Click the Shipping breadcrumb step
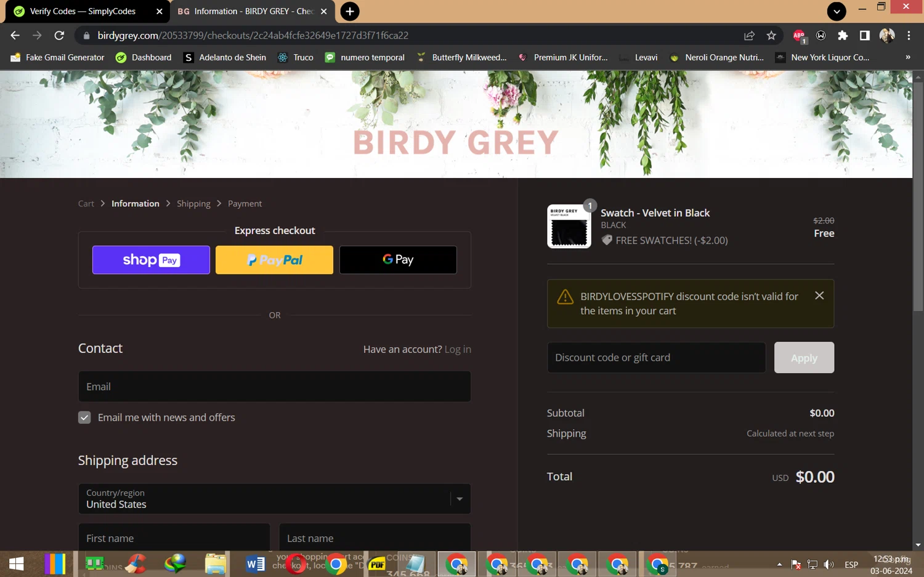This screenshot has width=924, height=577. point(193,204)
